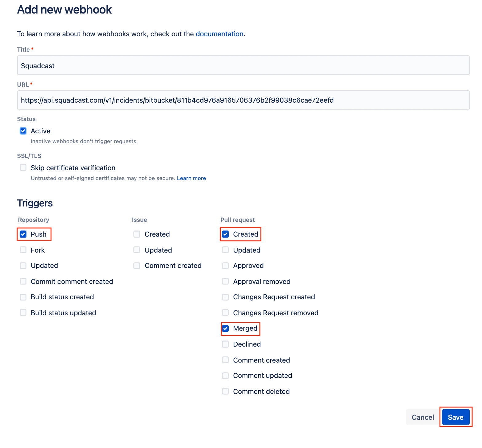Click the Save button
The width and height of the screenshot is (482, 448).
tap(456, 417)
